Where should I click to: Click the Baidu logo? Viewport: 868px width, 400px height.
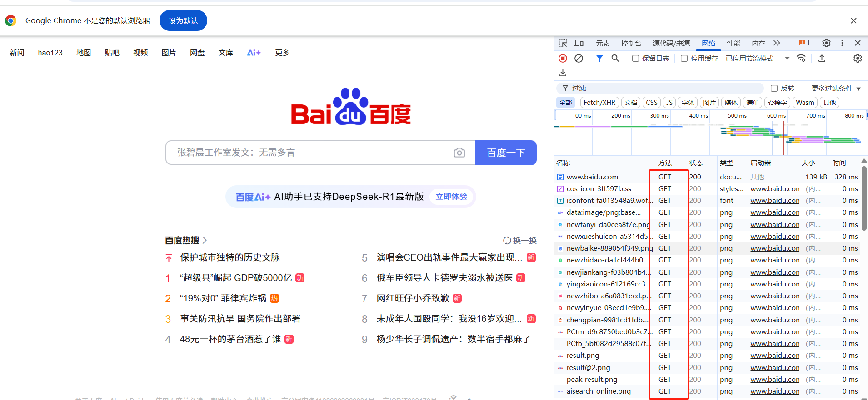click(351, 107)
